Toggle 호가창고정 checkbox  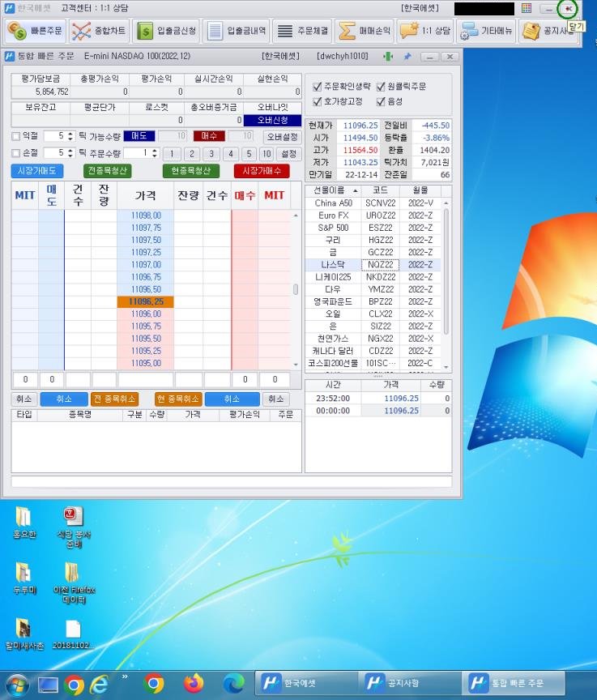(318, 102)
